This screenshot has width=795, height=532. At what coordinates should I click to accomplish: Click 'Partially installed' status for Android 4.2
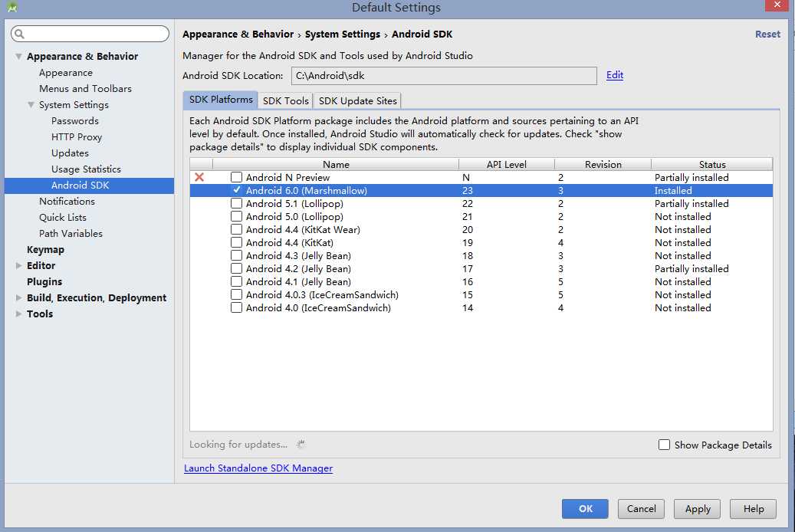[692, 268]
